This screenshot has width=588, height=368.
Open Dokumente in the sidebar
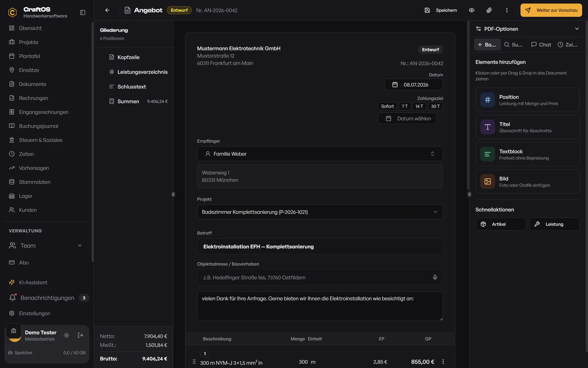(46, 84)
